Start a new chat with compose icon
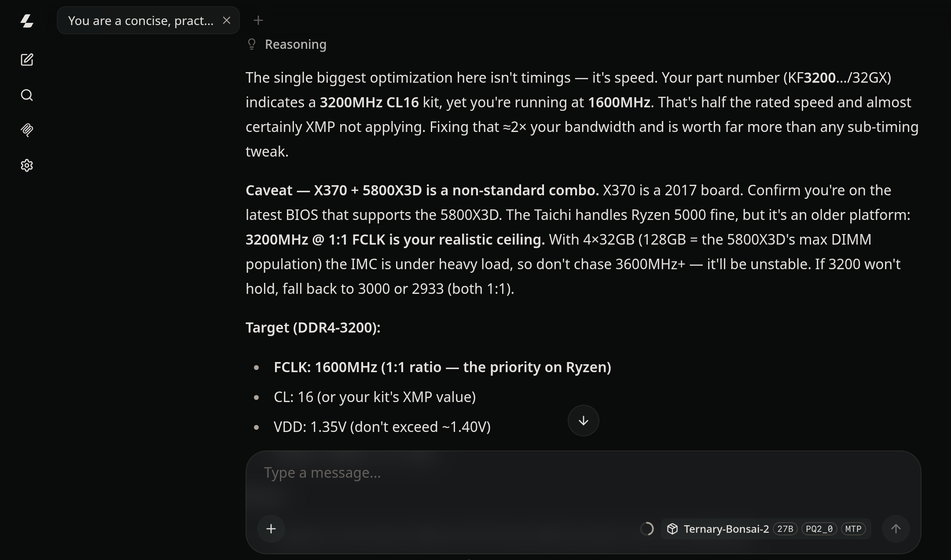This screenshot has height=560, width=951. pos(27,60)
